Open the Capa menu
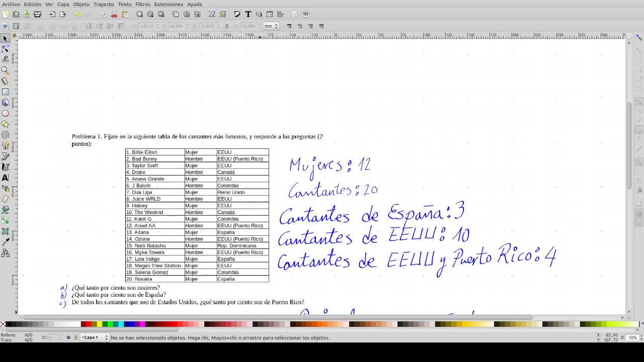644x362 pixels. [63, 4]
